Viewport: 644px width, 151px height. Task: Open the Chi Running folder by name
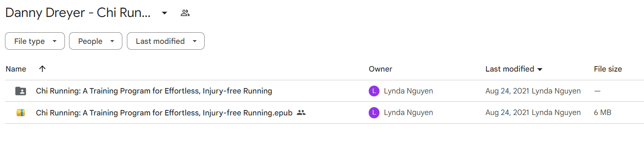coord(154,91)
